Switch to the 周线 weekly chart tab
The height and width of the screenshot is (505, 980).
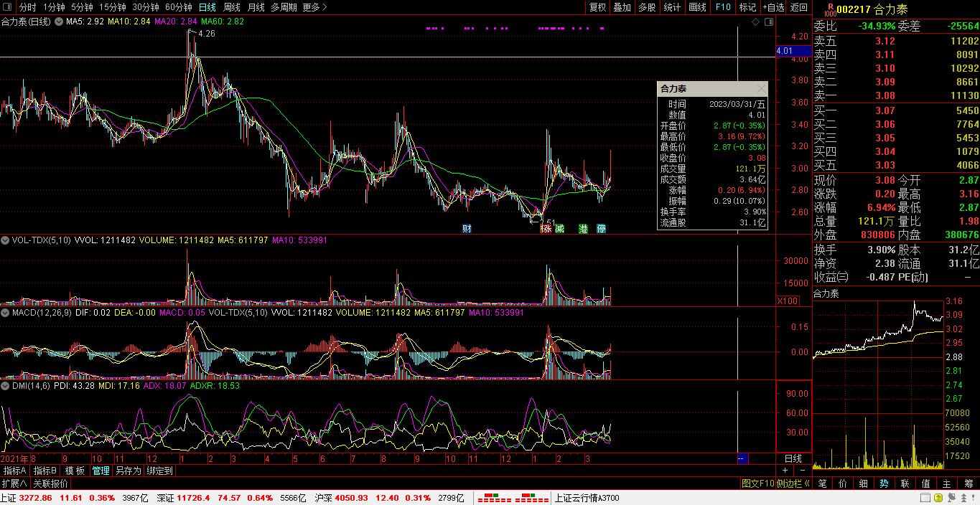coord(232,7)
